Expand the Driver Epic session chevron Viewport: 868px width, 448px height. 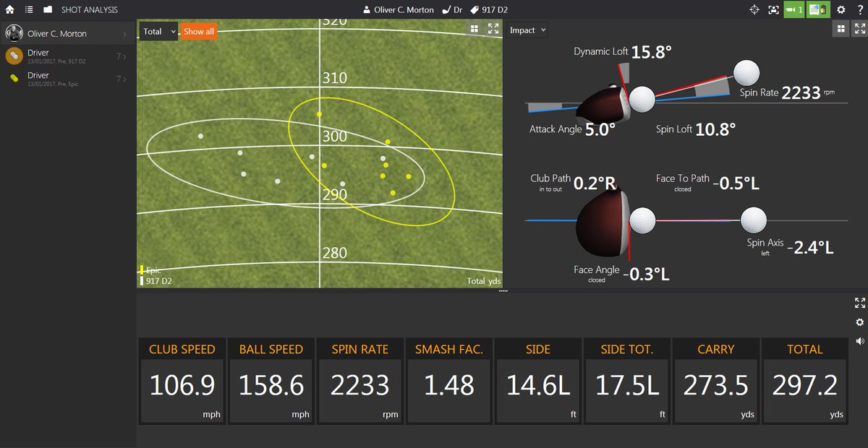click(124, 78)
